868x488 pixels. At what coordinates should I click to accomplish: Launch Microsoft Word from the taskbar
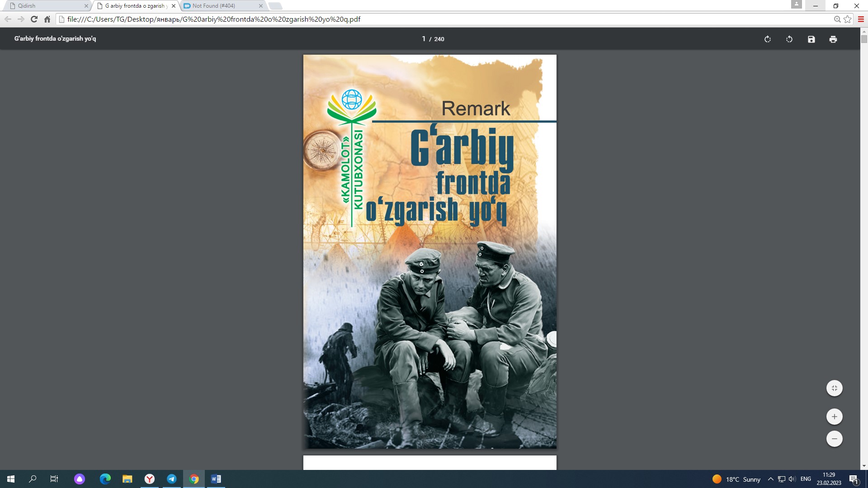[216, 479]
